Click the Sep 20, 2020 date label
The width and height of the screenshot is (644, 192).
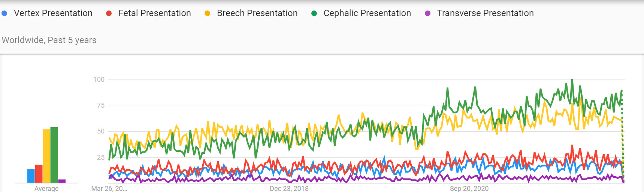point(469,188)
